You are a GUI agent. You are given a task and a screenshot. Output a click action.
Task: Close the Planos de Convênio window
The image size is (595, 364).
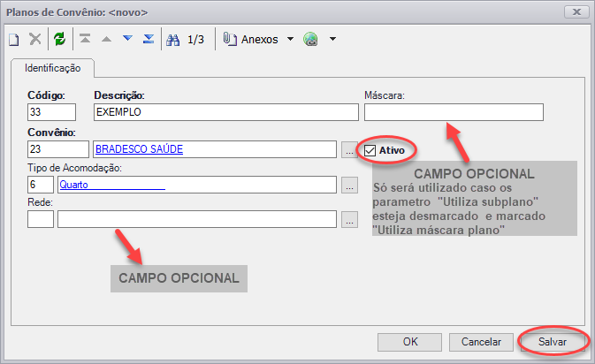(x=576, y=12)
